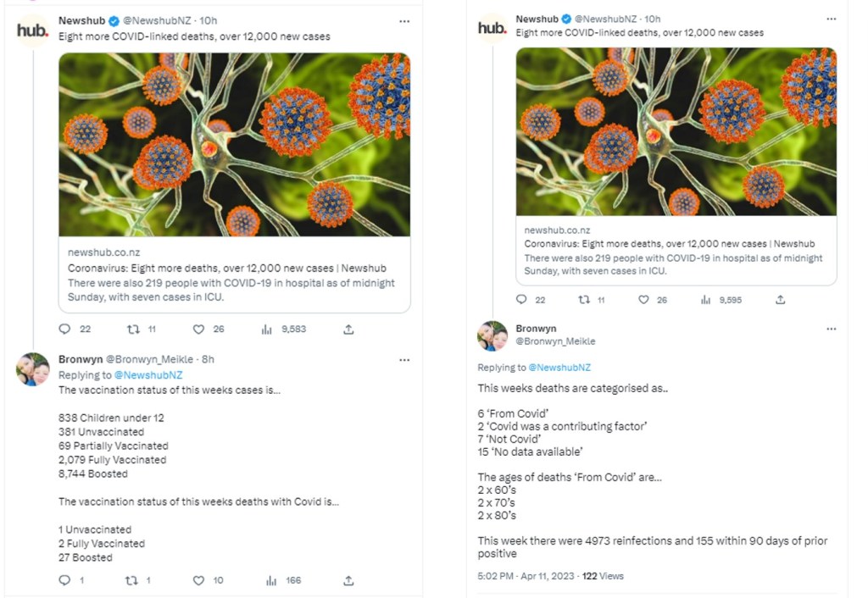Like the right tweet with 26 likes

pyautogui.click(x=643, y=300)
